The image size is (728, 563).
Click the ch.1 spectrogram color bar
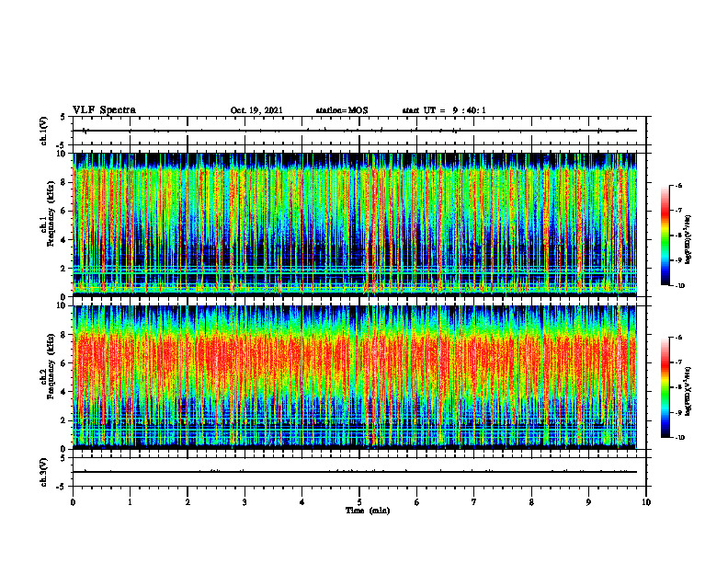(665, 236)
